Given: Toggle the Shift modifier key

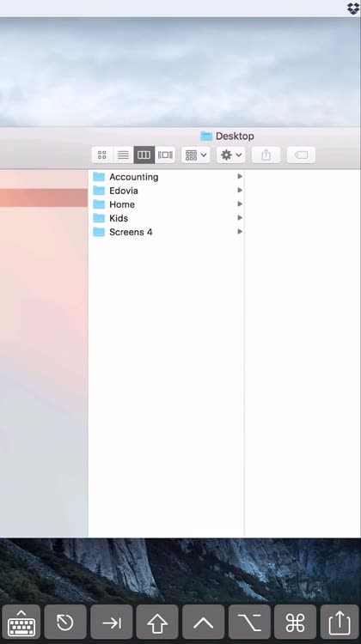Looking at the screenshot, I should click(157, 623).
